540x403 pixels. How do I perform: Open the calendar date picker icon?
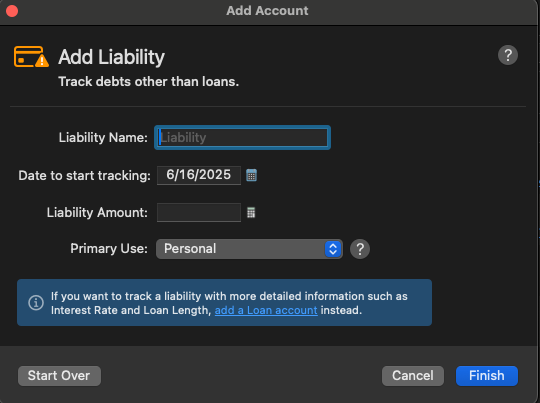[251, 175]
